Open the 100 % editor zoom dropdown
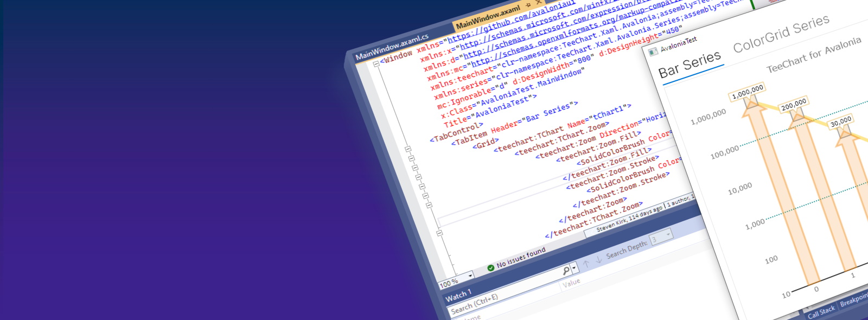The width and height of the screenshot is (868, 320). tap(470, 276)
